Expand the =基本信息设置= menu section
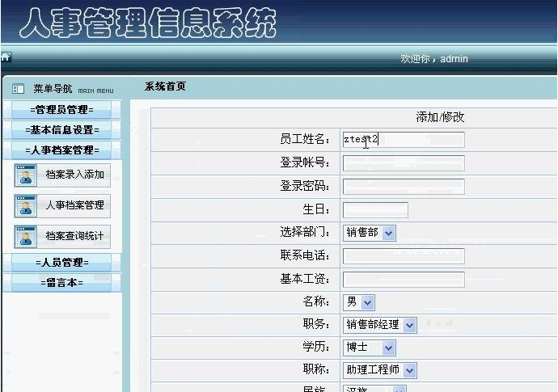Image resolution: width=558 pixels, height=392 pixels. click(x=62, y=130)
